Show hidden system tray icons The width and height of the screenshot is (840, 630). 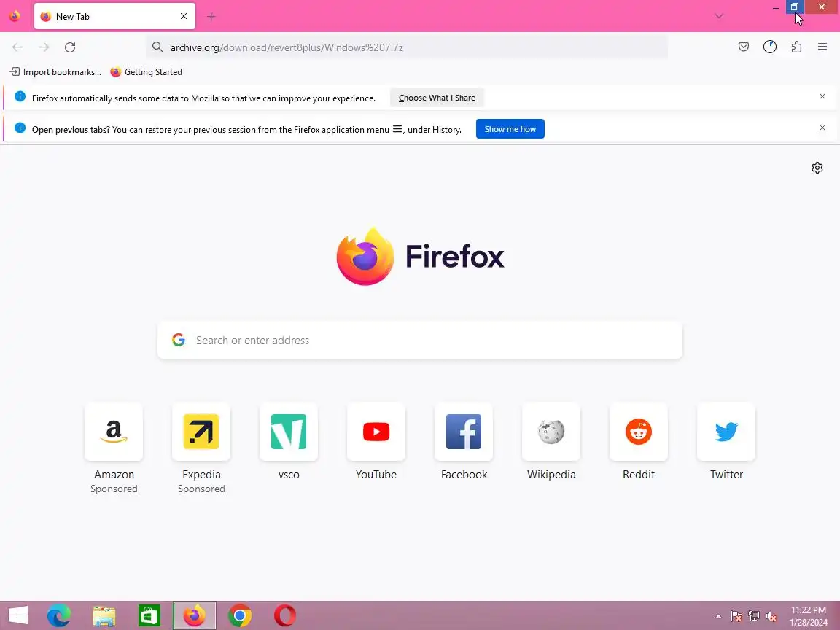tap(718, 616)
